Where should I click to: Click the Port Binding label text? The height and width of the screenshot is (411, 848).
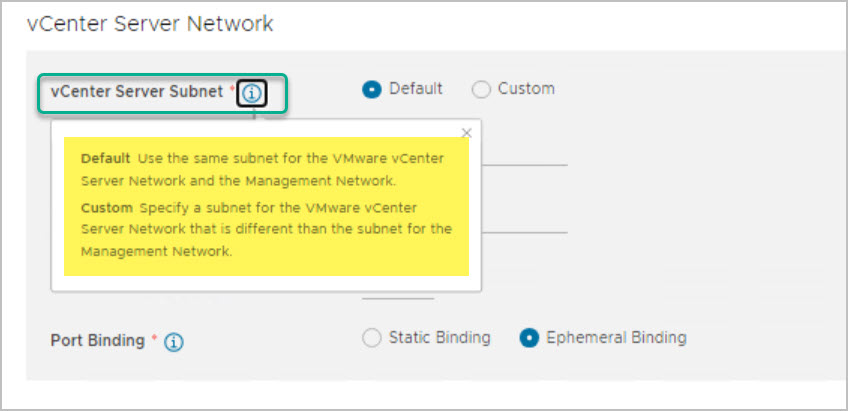97,340
